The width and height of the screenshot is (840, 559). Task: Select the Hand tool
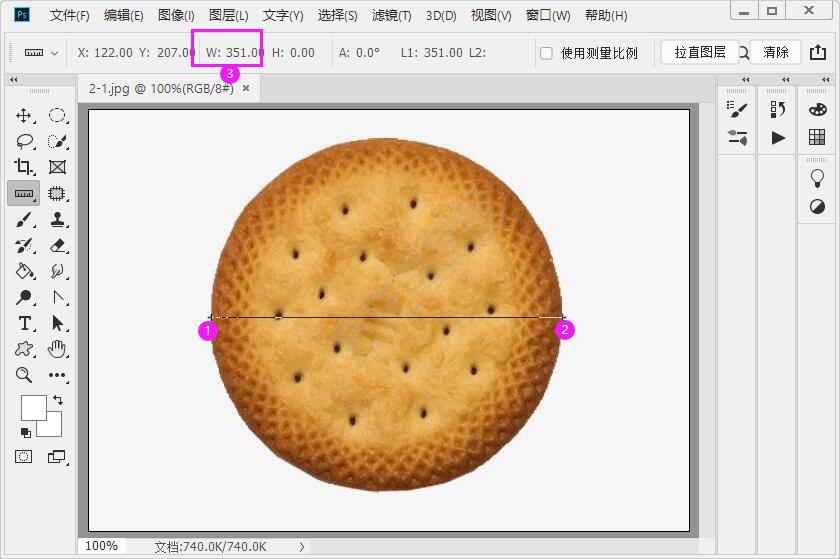click(57, 349)
